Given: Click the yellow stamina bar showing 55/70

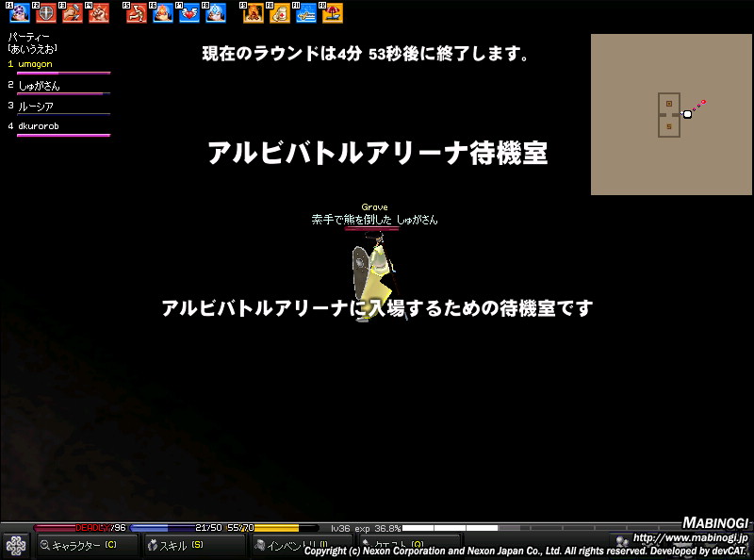Looking at the screenshot, I should click(272, 528).
